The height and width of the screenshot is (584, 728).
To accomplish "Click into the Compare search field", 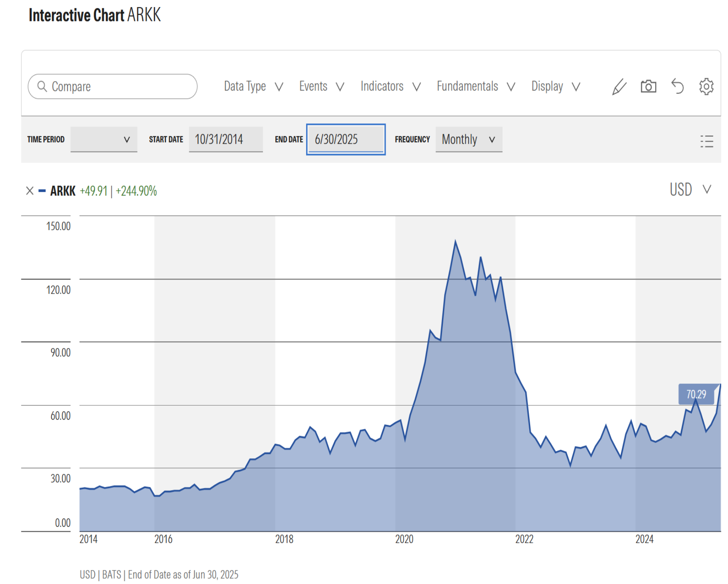I will click(119, 86).
